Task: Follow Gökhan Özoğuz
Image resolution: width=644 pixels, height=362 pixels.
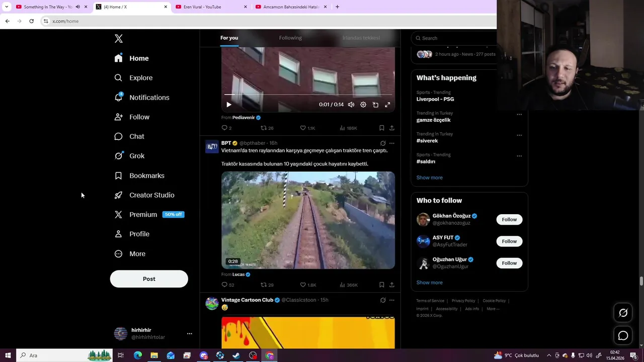Action: [x=509, y=220]
